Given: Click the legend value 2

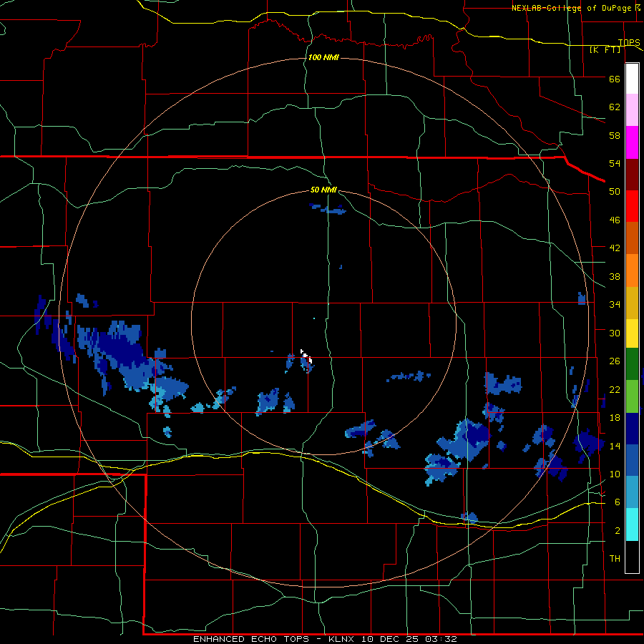Looking at the screenshot, I should pos(618,531).
